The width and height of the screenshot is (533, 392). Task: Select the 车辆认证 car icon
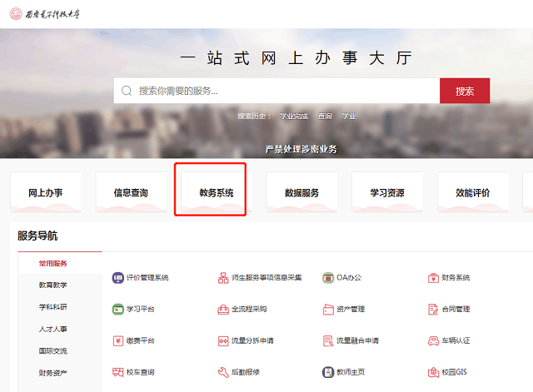click(433, 340)
